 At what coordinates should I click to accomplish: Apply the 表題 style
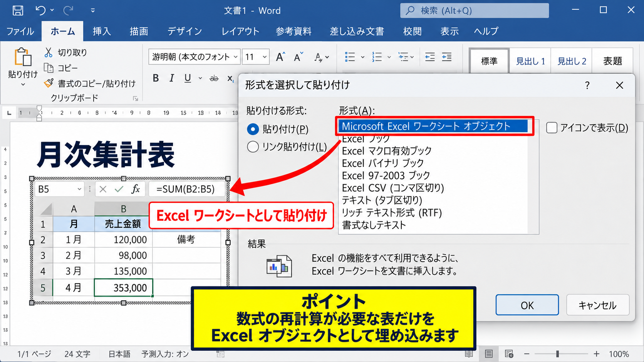[612, 61]
